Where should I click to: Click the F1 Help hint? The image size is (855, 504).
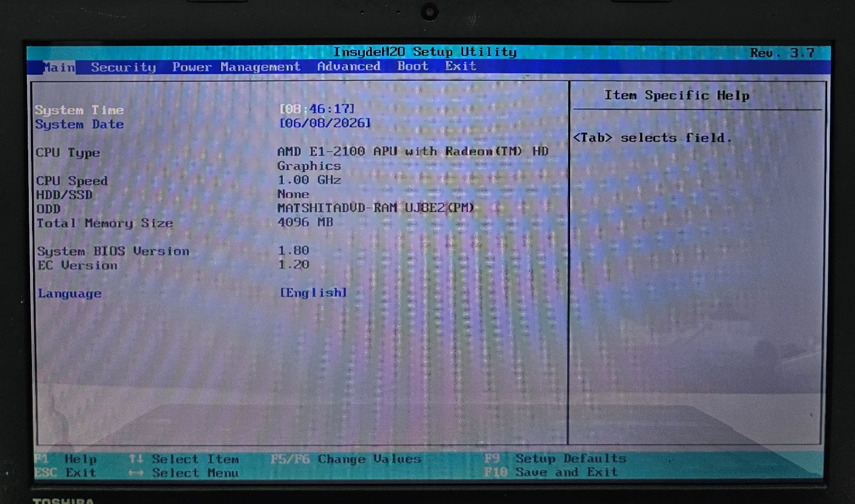click(65, 459)
